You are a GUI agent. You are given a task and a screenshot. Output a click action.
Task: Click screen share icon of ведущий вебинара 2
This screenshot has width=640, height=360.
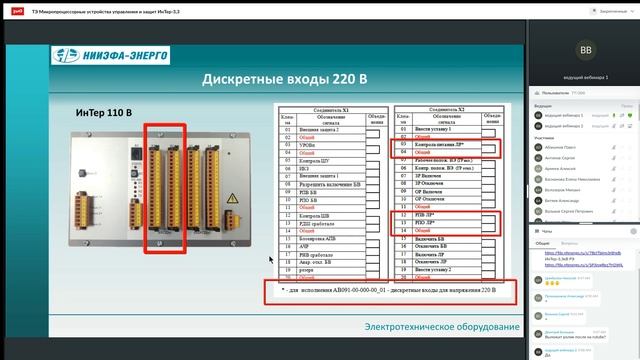(x=622, y=126)
